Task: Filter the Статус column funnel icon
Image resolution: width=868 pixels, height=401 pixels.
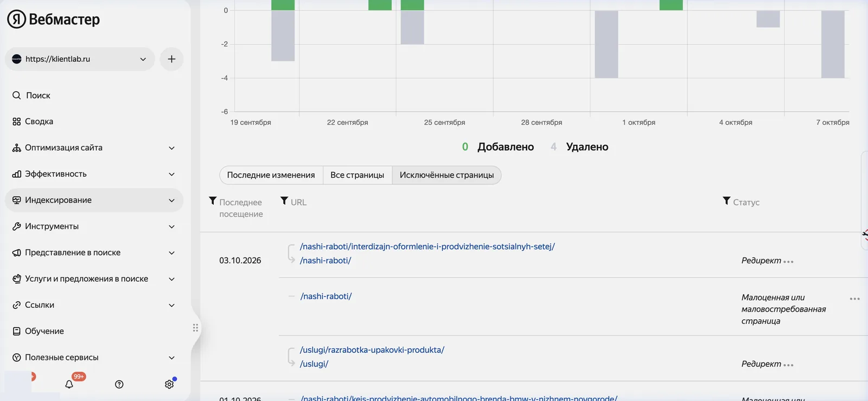Action: (x=726, y=201)
